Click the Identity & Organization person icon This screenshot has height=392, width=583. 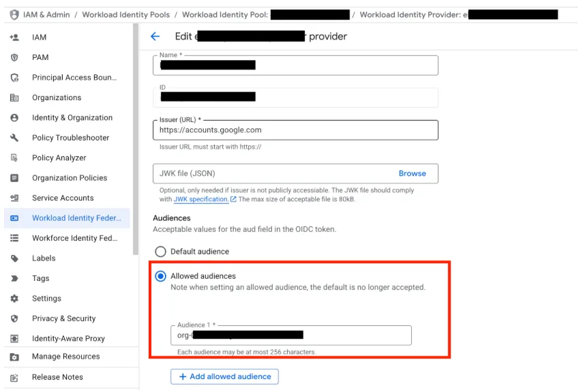[14, 117]
